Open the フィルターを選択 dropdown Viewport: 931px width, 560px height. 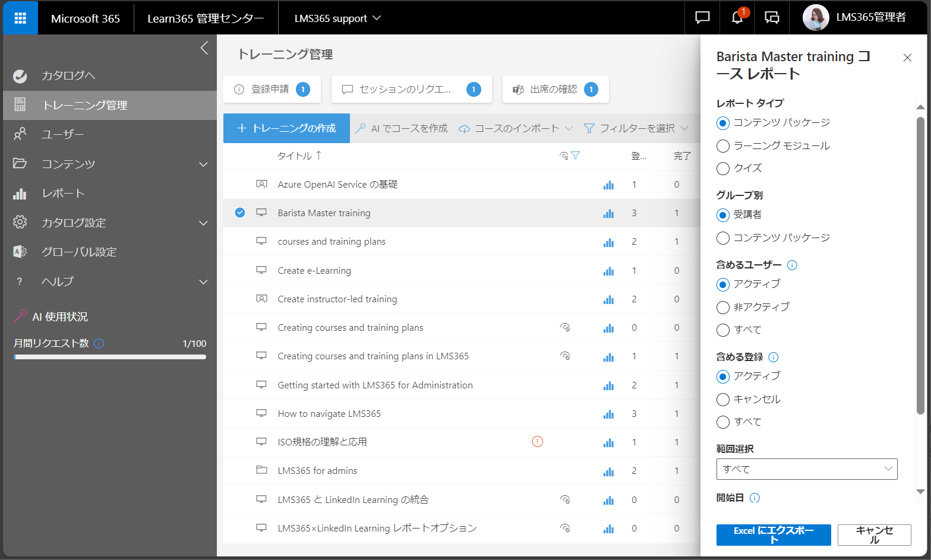pyautogui.click(x=636, y=128)
